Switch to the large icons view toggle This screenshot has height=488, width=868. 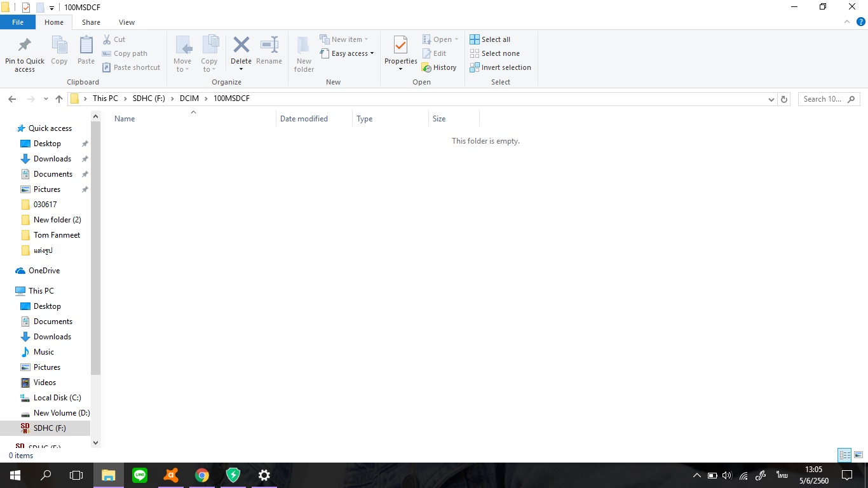point(858,455)
